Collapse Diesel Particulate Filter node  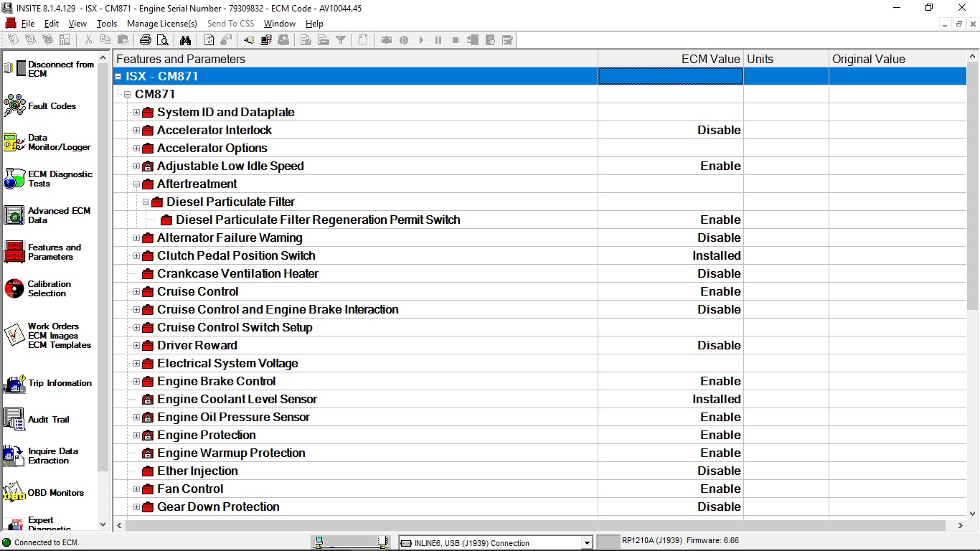[x=146, y=202]
